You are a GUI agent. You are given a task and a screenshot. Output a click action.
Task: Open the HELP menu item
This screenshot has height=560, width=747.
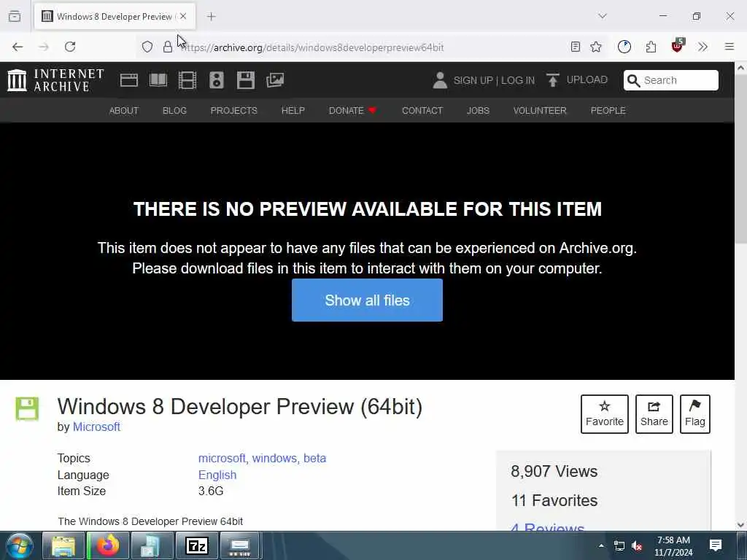(293, 111)
